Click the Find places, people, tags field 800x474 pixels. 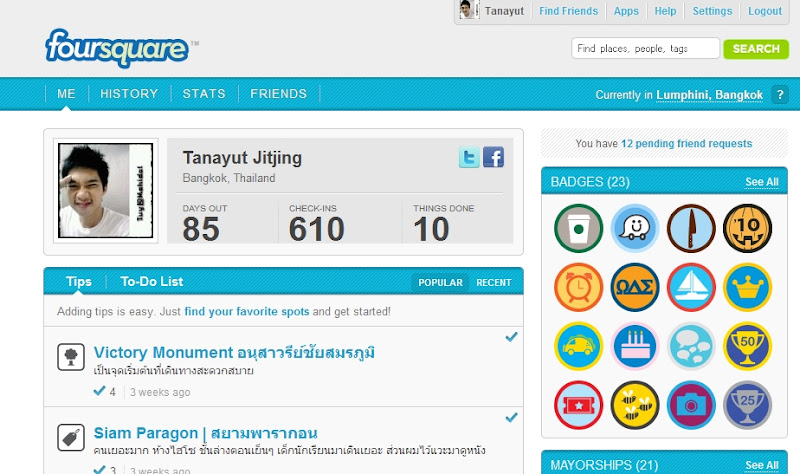(645, 48)
